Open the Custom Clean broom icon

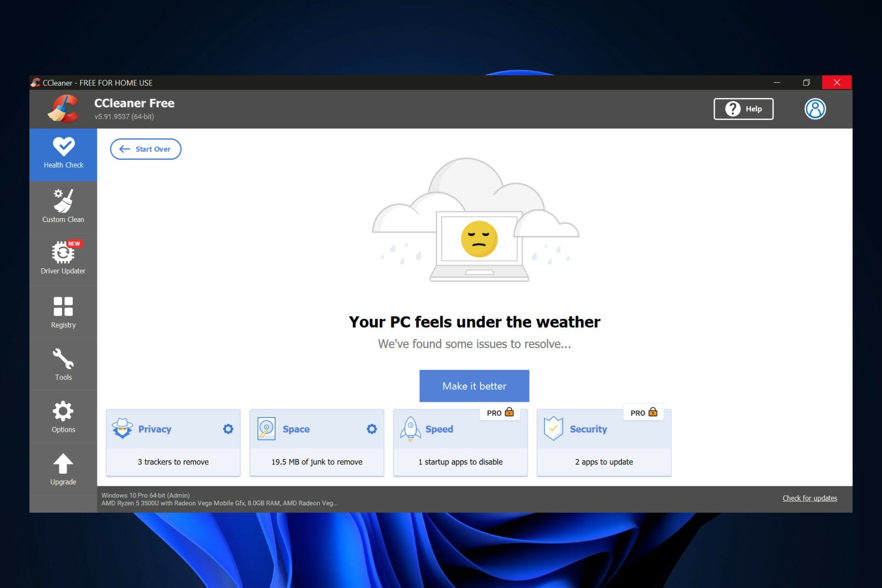point(63,201)
